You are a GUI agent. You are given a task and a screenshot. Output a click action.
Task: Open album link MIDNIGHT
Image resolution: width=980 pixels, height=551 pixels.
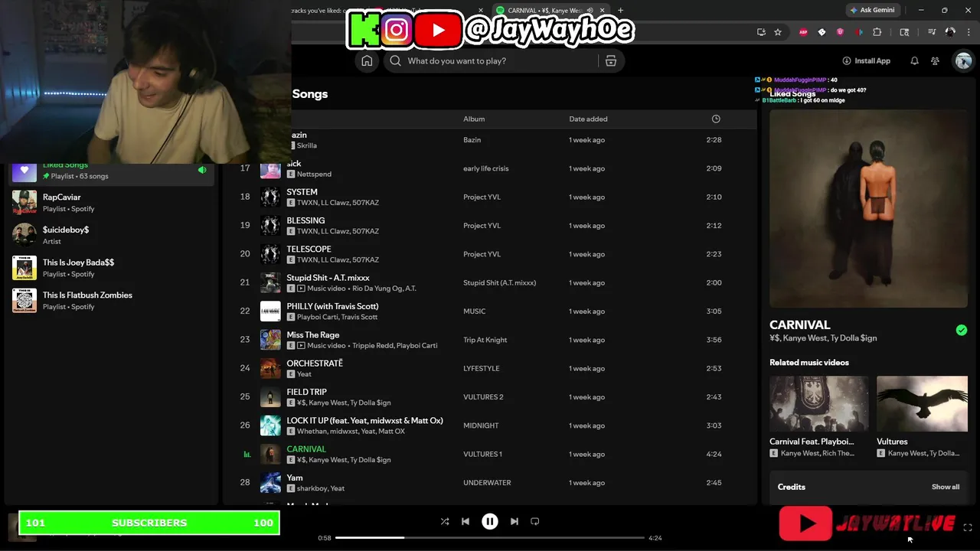(481, 425)
